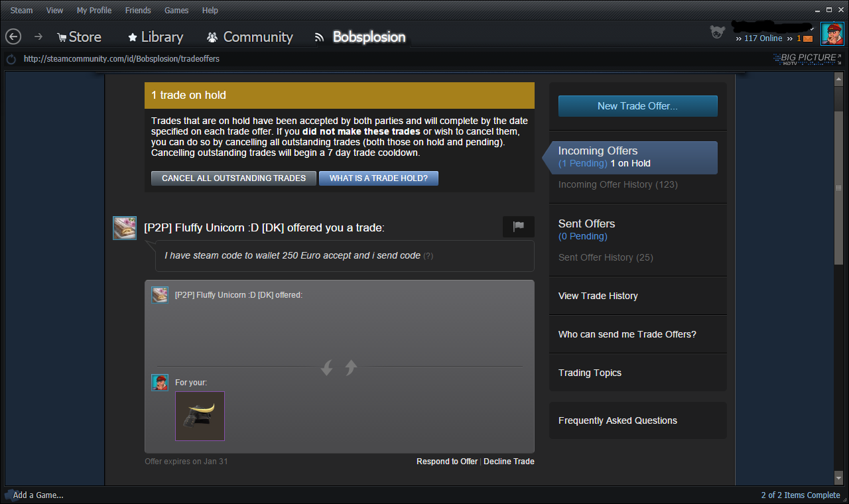Click the flag icon to report offer
This screenshot has height=504, width=849.
[x=518, y=227]
